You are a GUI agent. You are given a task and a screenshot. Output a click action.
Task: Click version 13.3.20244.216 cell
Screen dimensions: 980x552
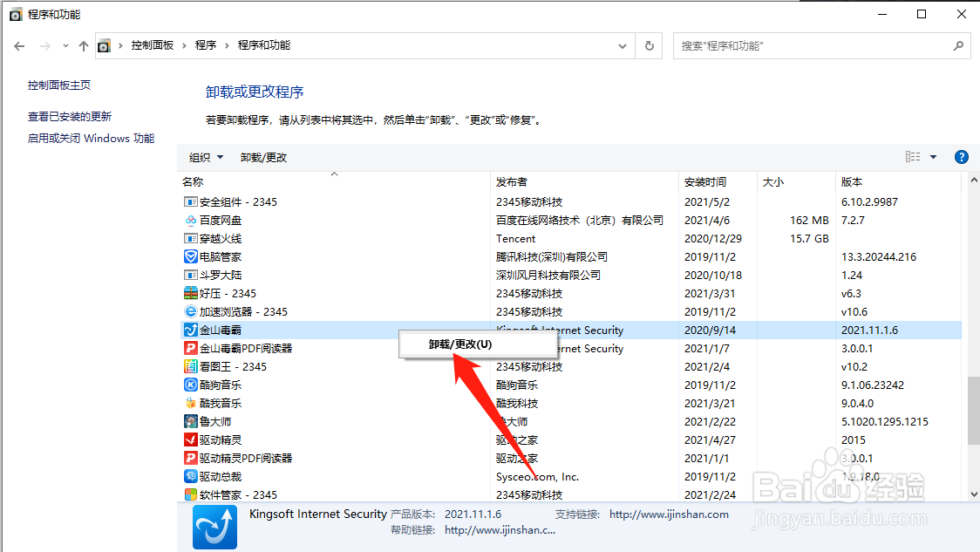[879, 257]
